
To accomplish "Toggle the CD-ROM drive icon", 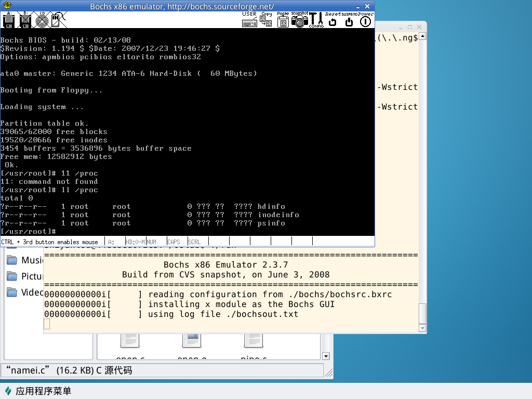I will 42,20.
